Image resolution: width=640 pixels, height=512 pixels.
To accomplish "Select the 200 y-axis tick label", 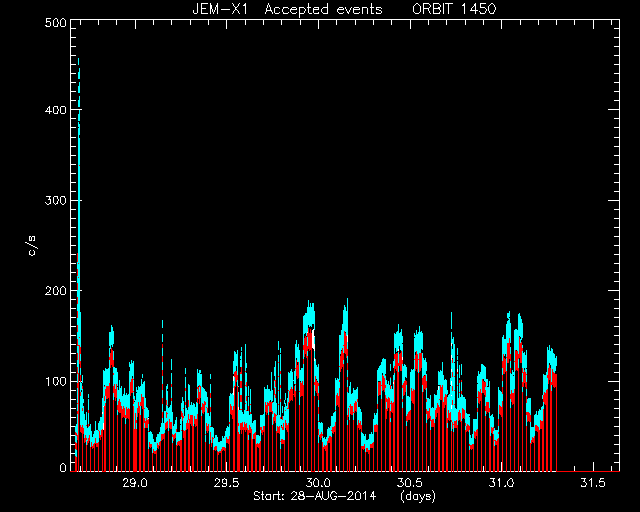I will 55,291.
